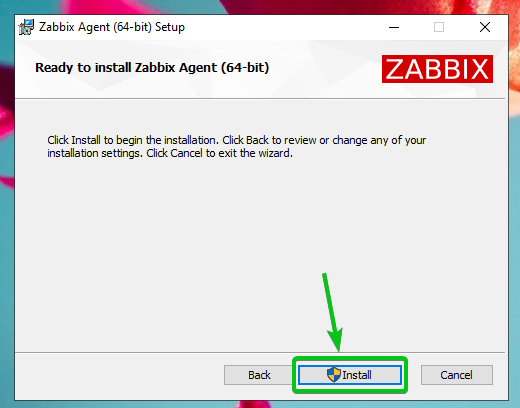The height and width of the screenshot is (408, 520).
Task: Click the word 'Cancel' in the instruction paragraph
Action: tap(186, 153)
